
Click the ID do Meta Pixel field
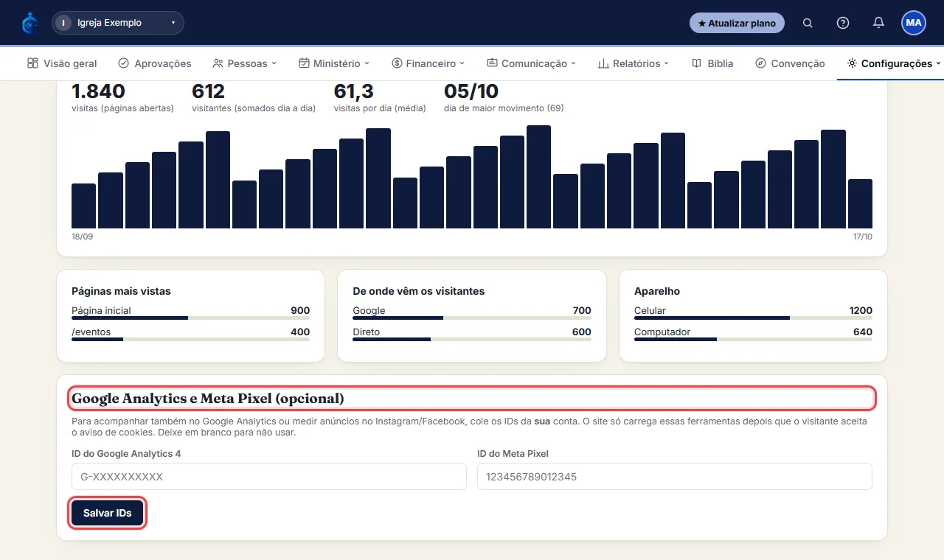point(675,477)
